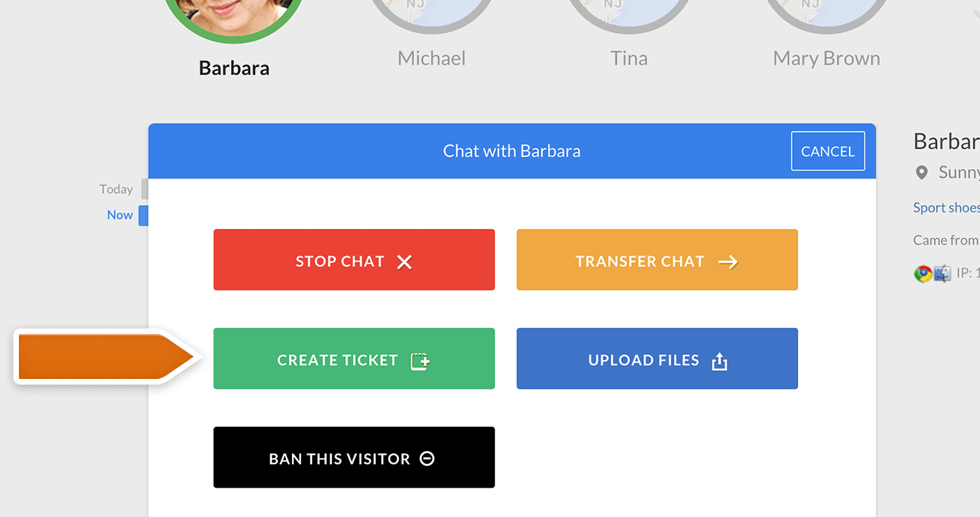Screen dimensions: 980x517
Task: Click the TRANSFER CHAT label
Action: (x=640, y=261)
